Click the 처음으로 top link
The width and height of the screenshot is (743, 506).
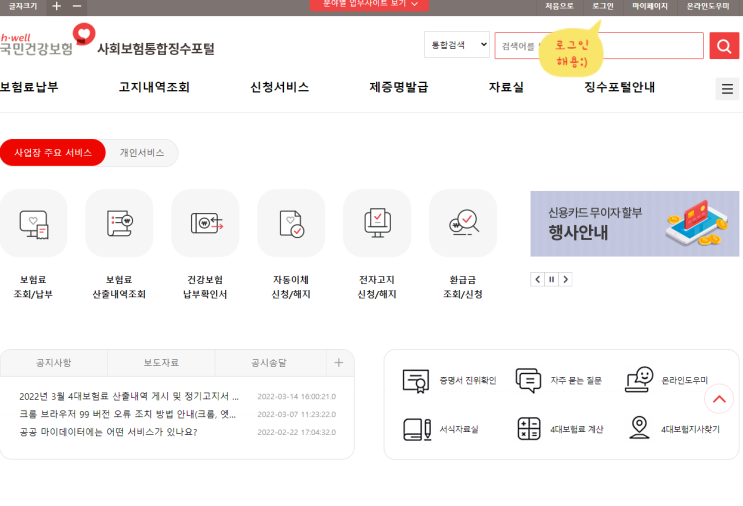pos(559,6)
